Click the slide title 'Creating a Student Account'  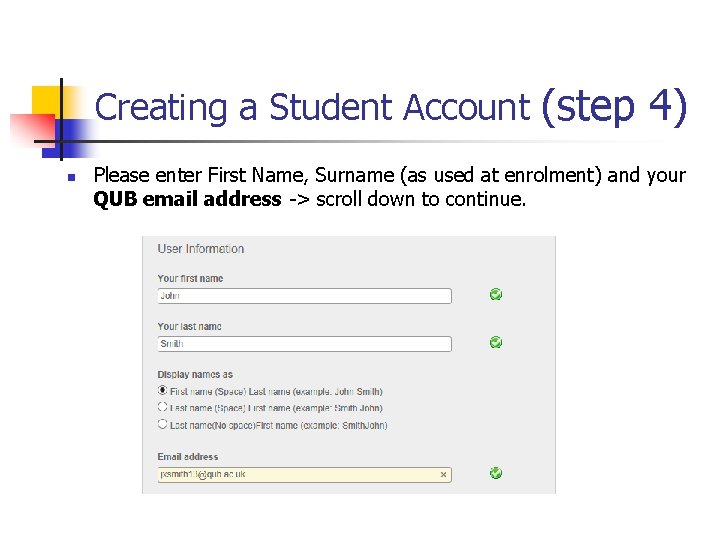click(311, 107)
